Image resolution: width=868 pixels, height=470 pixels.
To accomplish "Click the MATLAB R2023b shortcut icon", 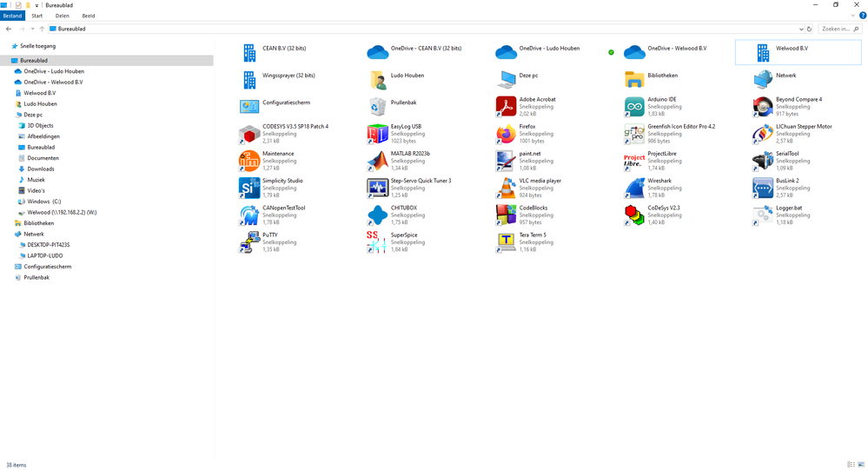I will [x=378, y=161].
